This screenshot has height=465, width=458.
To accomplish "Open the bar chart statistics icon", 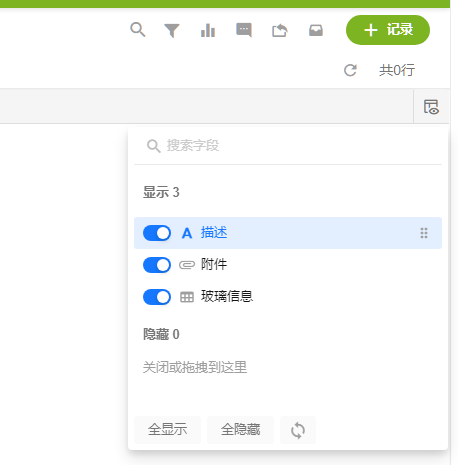I will tap(208, 30).
